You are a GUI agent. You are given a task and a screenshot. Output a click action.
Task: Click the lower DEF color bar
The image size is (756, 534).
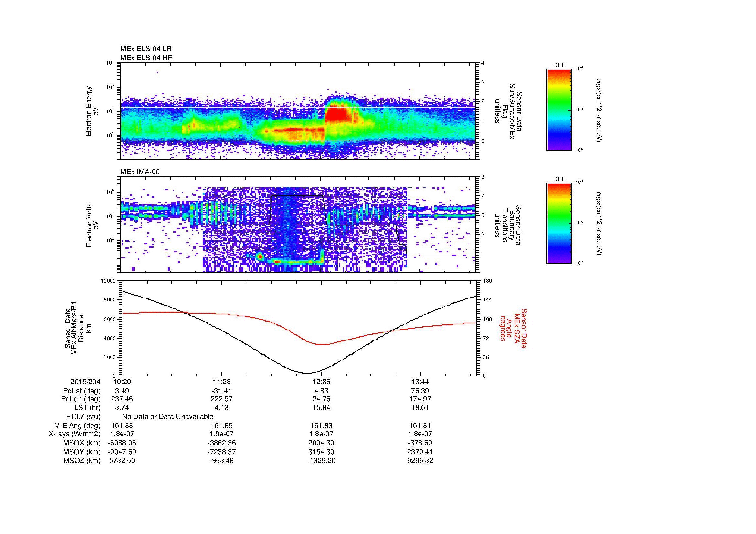(559, 224)
